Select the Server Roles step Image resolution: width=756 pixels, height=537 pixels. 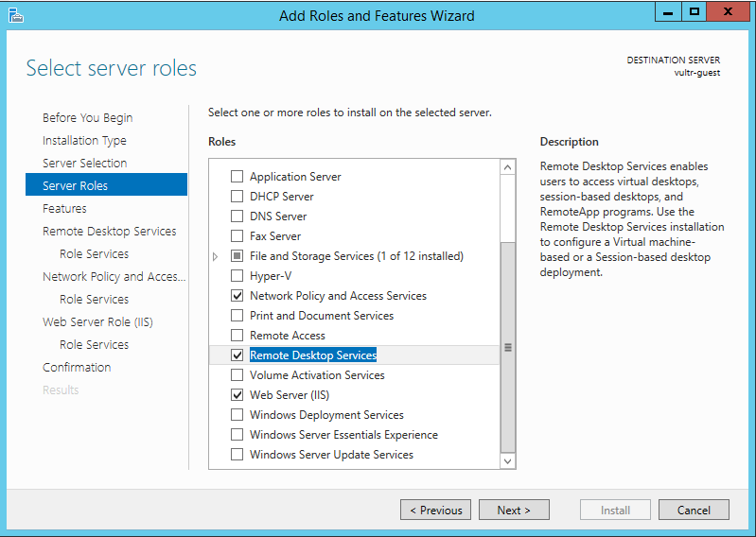pyautogui.click(x=106, y=184)
